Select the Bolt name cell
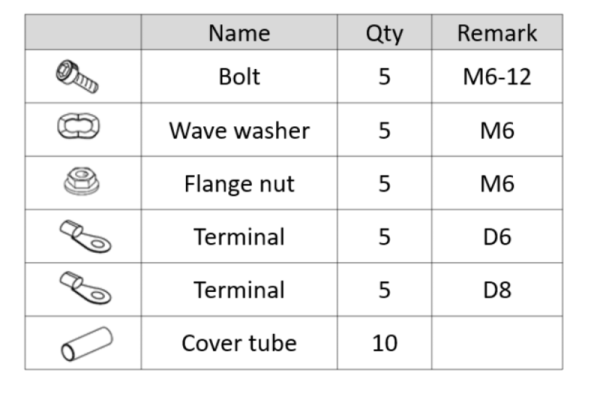This screenshot has width=600, height=409. [x=239, y=76]
